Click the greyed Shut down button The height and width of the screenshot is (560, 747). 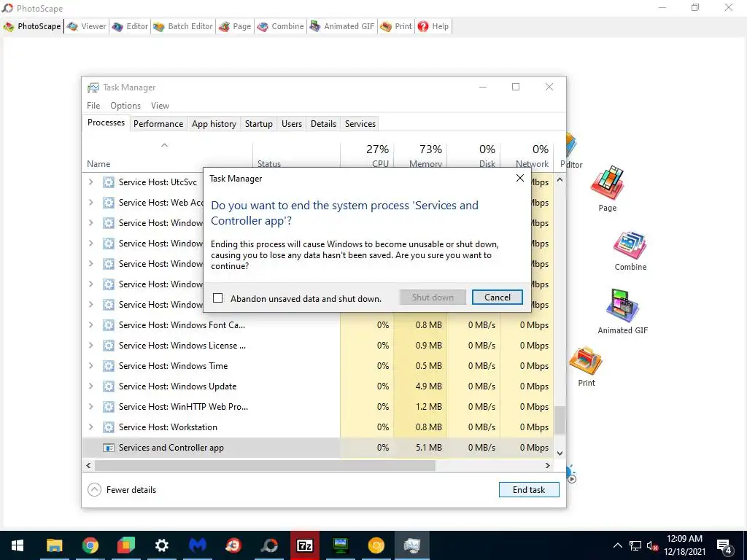432,297
